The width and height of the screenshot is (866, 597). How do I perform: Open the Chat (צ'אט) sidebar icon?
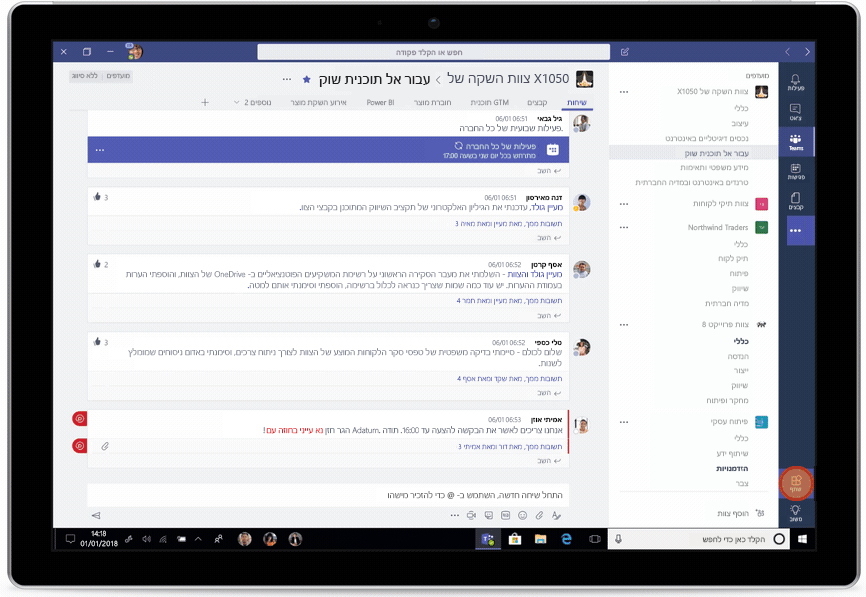pyautogui.click(x=795, y=111)
